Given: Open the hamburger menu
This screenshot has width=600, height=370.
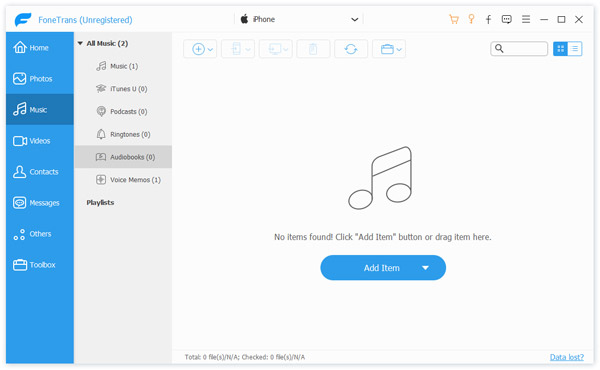Looking at the screenshot, I should click(x=526, y=19).
